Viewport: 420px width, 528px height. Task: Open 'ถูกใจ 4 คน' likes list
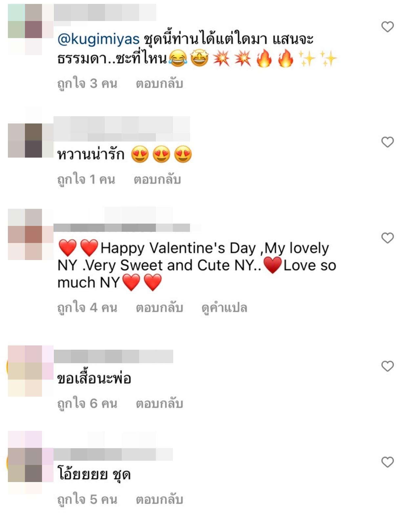[87, 308]
